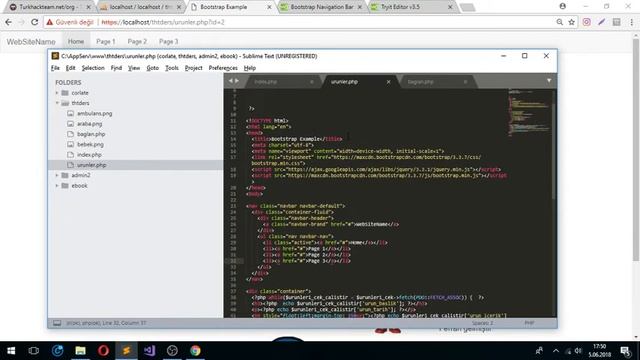Image resolution: width=640 pixels, height=360 pixels.
Task: Toggle sidebar via status bar icon
Action: click(57, 323)
